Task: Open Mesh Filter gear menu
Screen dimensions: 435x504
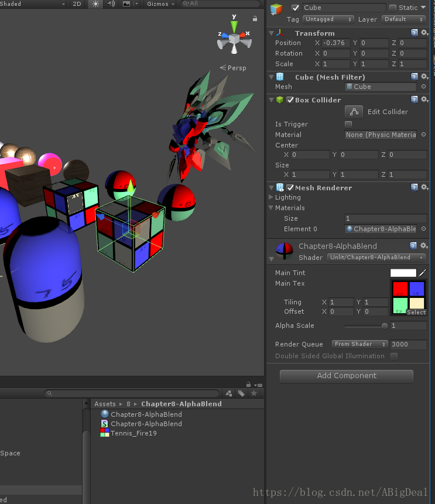Action: (x=424, y=77)
